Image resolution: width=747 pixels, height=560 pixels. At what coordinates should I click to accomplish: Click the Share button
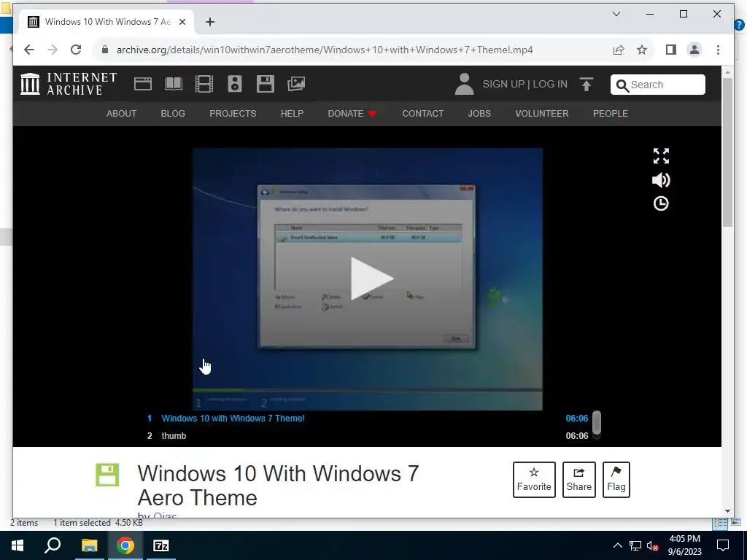[578, 480]
